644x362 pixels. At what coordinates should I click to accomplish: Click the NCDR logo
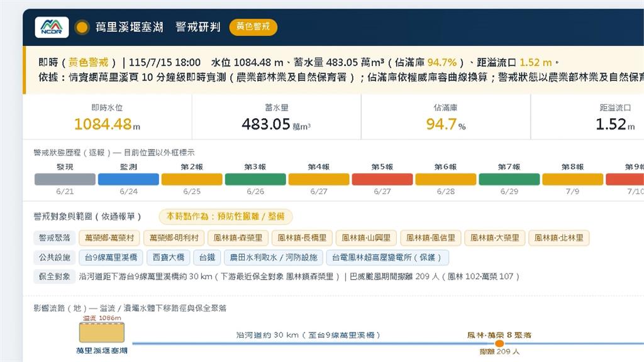pyautogui.click(x=52, y=27)
